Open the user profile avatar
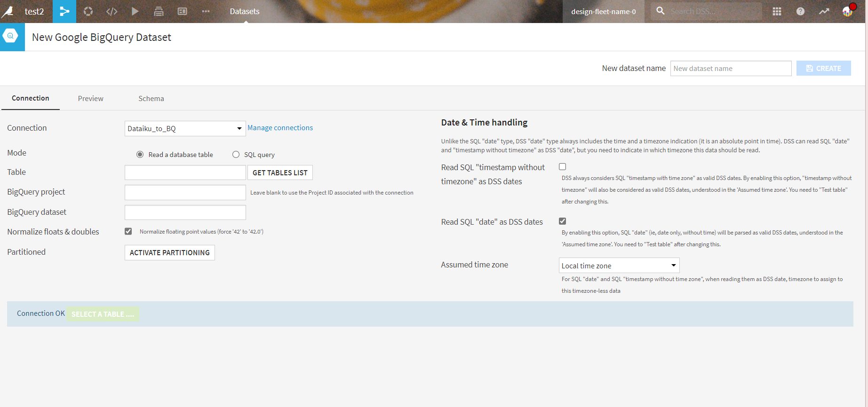Screen dimensions: 868x407 coord(848,11)
